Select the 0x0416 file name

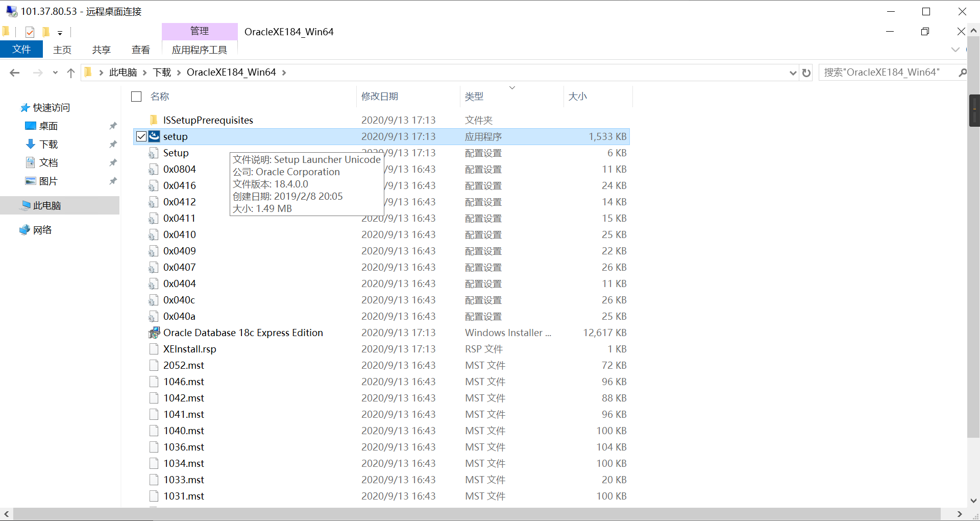180,185
